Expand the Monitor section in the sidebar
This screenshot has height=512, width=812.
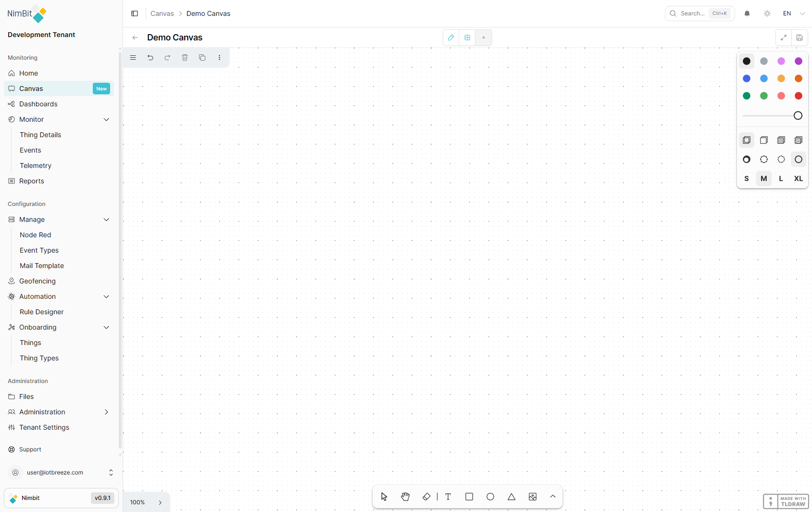(106, 119)
